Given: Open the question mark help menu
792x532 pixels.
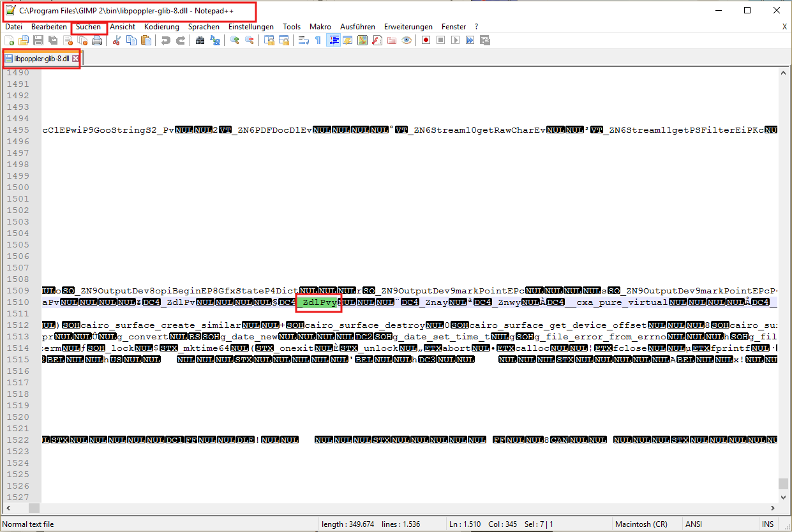Looking at the screenshot, I should click(476, 27).
